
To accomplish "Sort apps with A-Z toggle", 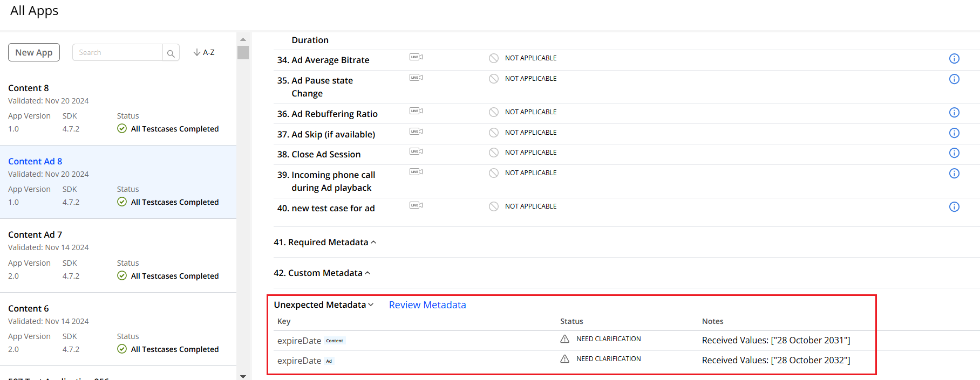I will [204, 52].
